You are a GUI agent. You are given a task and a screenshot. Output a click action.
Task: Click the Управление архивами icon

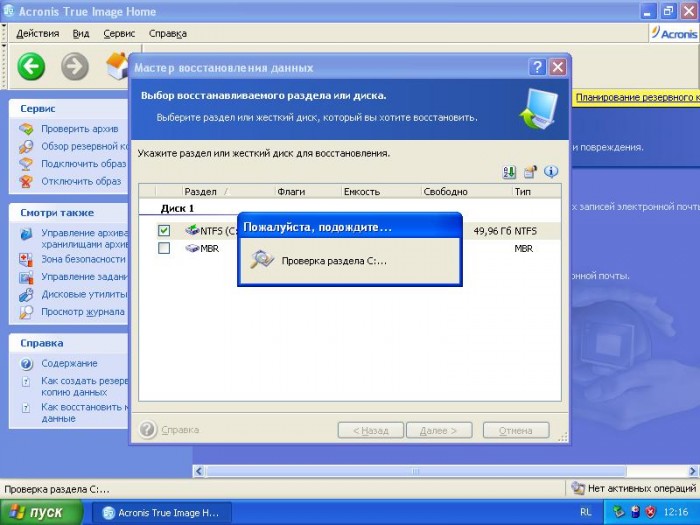click(26, 233)
